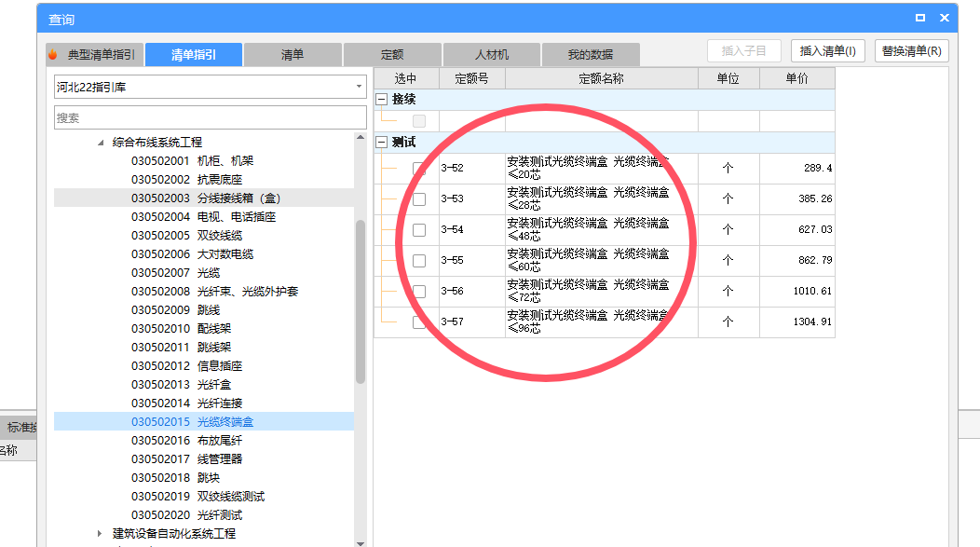Click the 插入清单(I) button

(x=827, y=50)
